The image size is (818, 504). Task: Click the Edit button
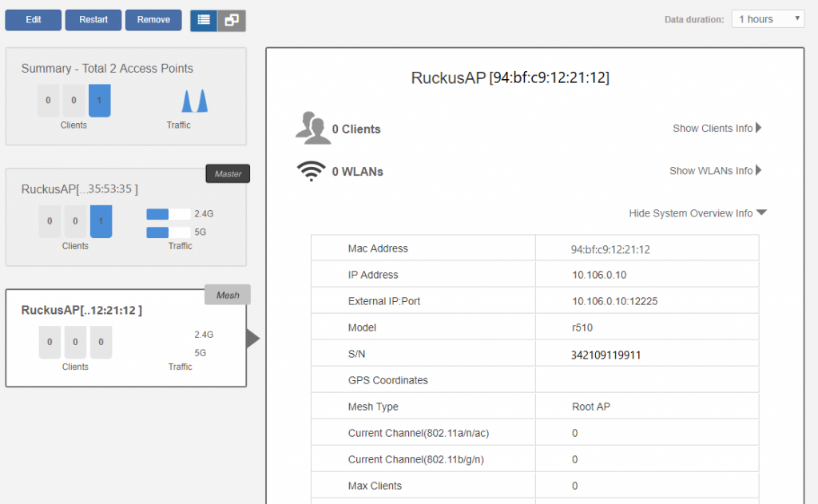click(34, 20)
